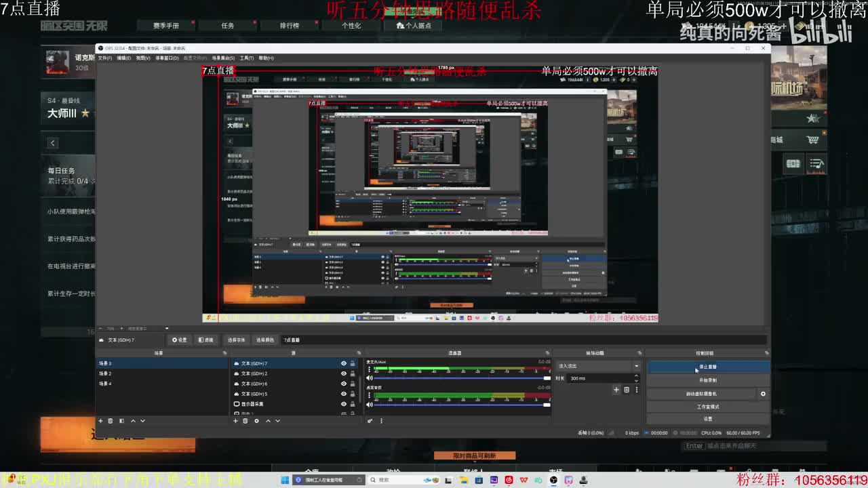Move selected source down
868x488 pixels.
(277, 421)
